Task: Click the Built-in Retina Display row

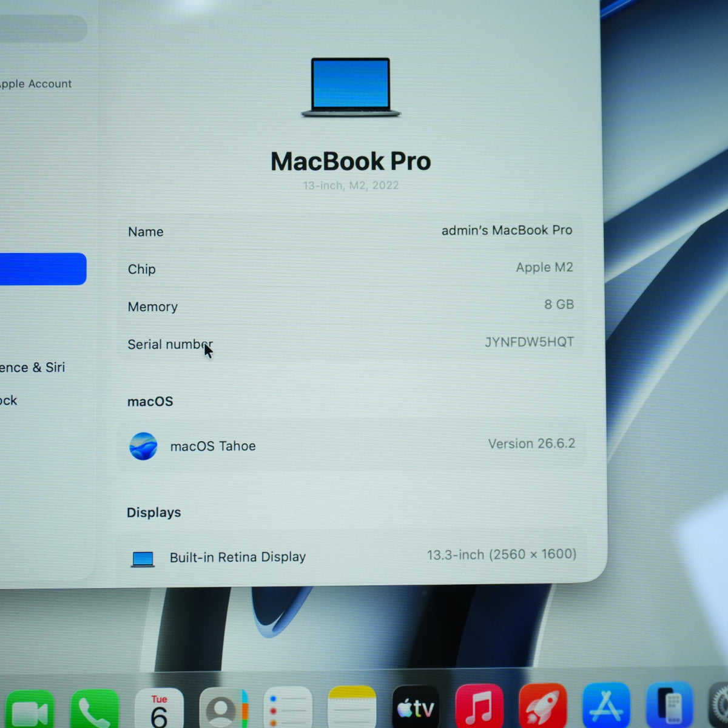Action: click(x=352, y=556)
